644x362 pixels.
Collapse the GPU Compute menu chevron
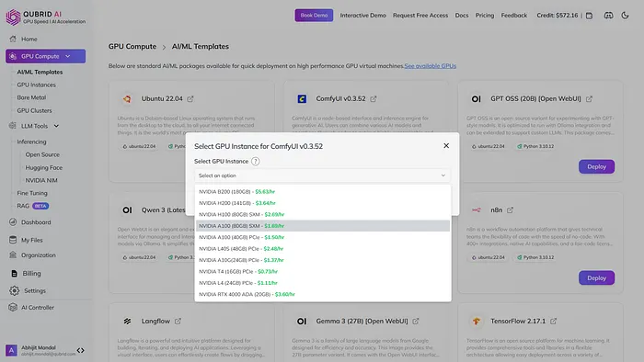(68, 56)
